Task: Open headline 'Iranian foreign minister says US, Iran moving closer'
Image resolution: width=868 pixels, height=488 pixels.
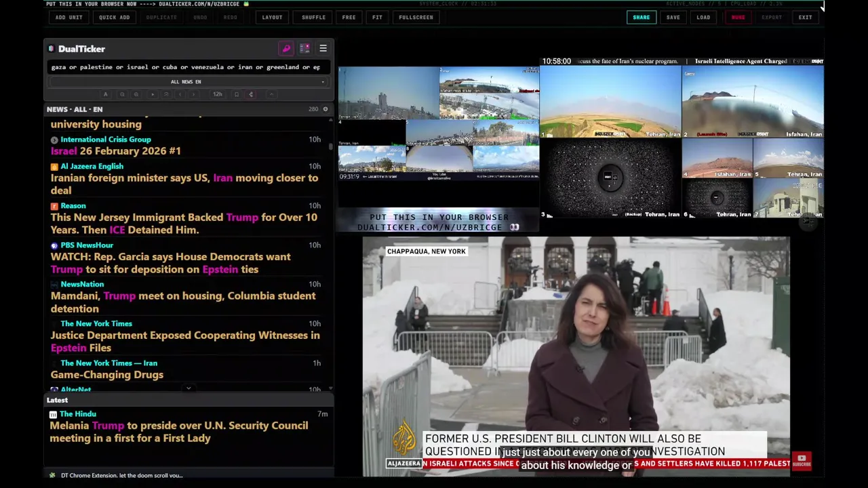Action: click(184, 184)
